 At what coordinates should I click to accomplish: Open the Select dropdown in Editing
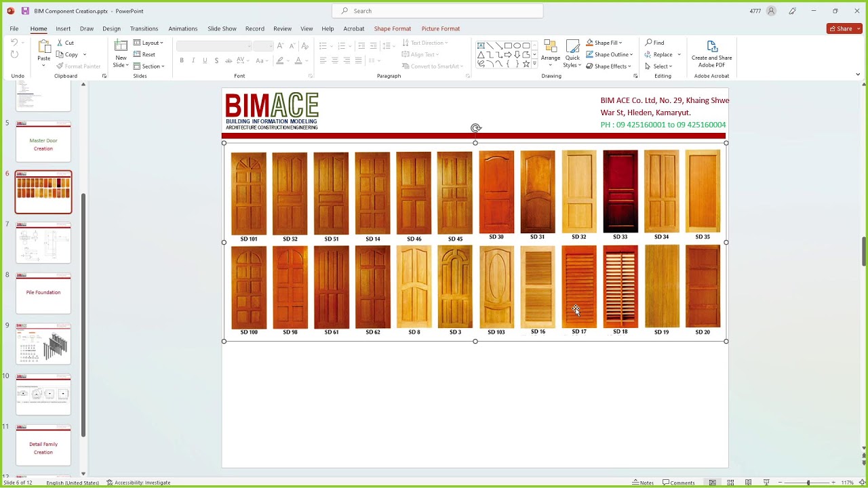pyautogui.click(x=658, y=66)
